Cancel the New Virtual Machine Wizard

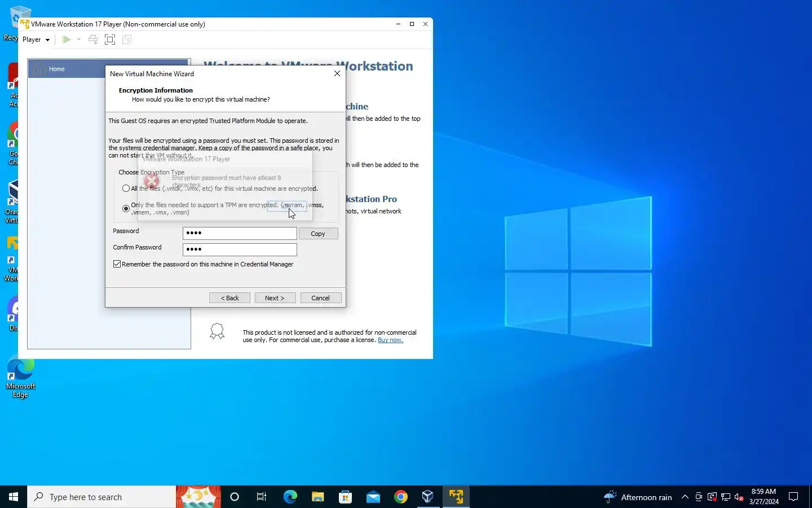tap(321, 298)
